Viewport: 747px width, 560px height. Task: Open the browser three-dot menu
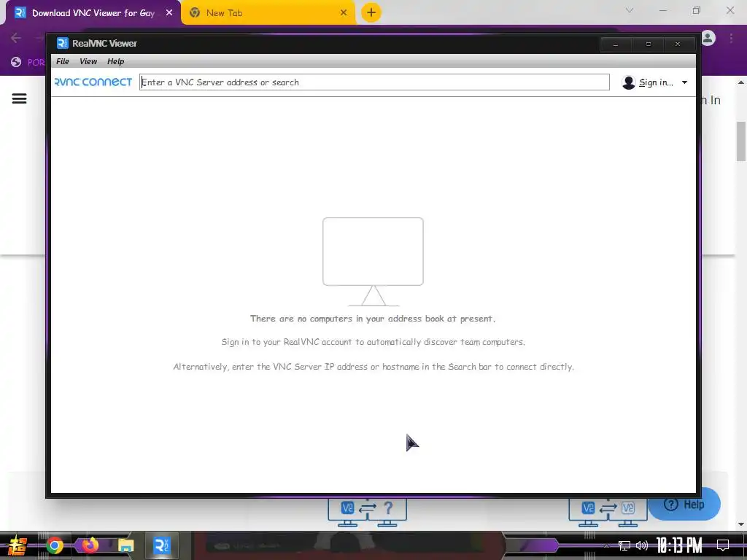[x=731, y=38]
